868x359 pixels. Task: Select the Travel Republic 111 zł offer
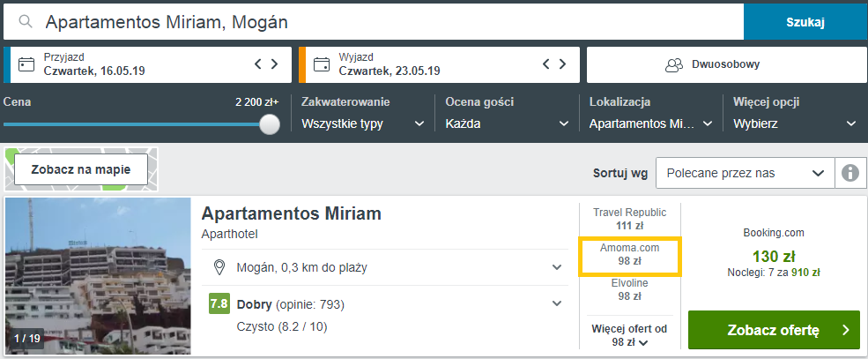pos(630,219)
